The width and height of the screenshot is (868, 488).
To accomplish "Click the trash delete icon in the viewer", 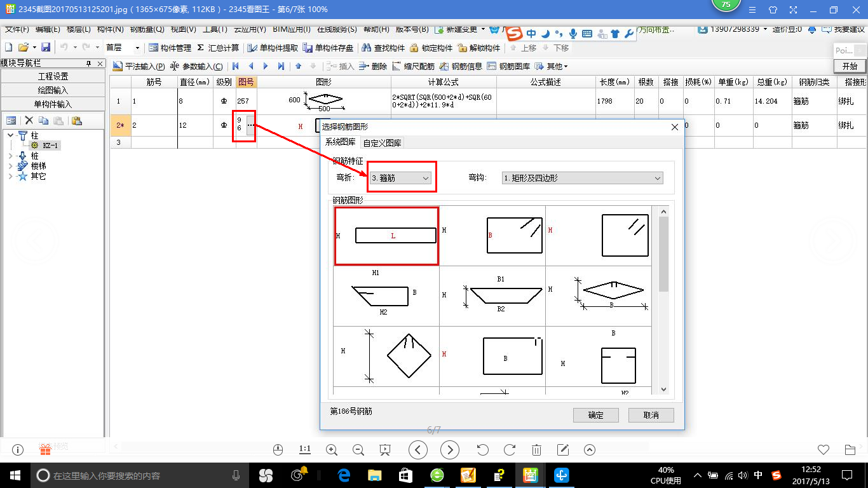I will pyautogui.click(x=536, y=450).
